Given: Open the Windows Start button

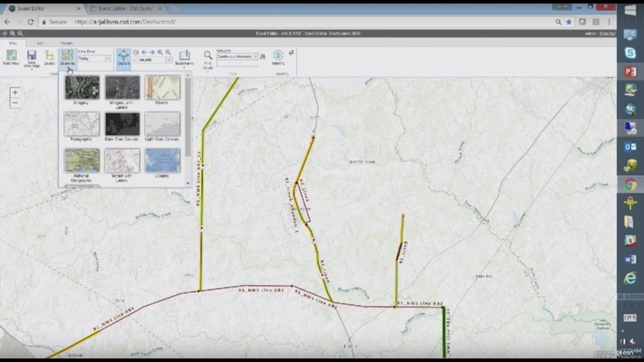Looking at the screenshot, I should (x=630, y=10).
